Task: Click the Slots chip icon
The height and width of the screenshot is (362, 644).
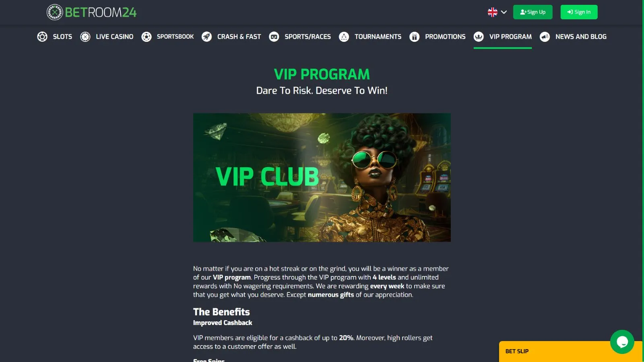Action: 42,37
